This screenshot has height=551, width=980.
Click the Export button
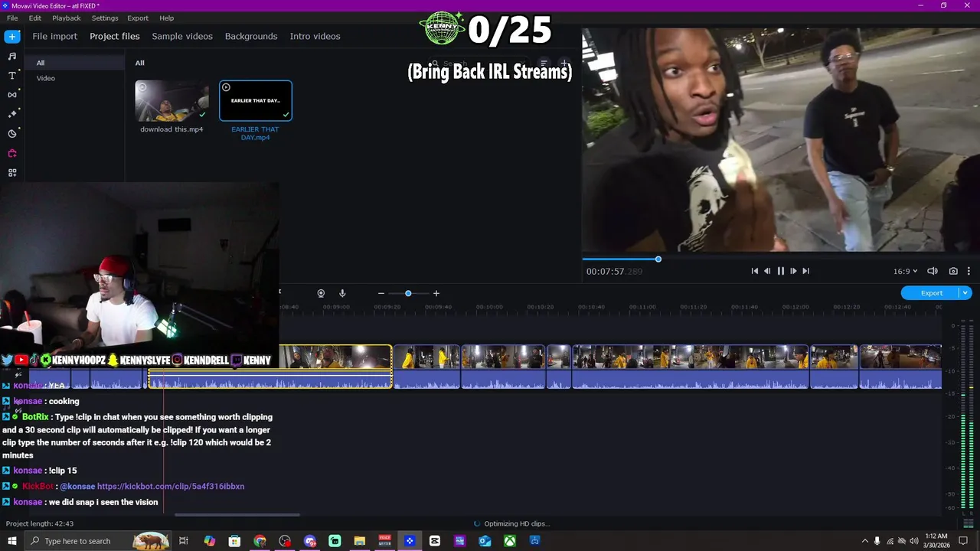(931, 293)
